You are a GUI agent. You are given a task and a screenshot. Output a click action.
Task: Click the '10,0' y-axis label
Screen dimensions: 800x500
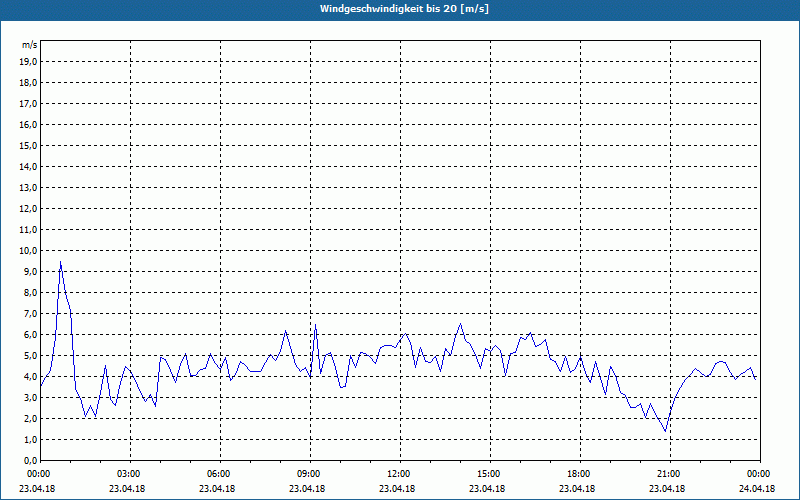pyautogui.click(x=30, y=251)
